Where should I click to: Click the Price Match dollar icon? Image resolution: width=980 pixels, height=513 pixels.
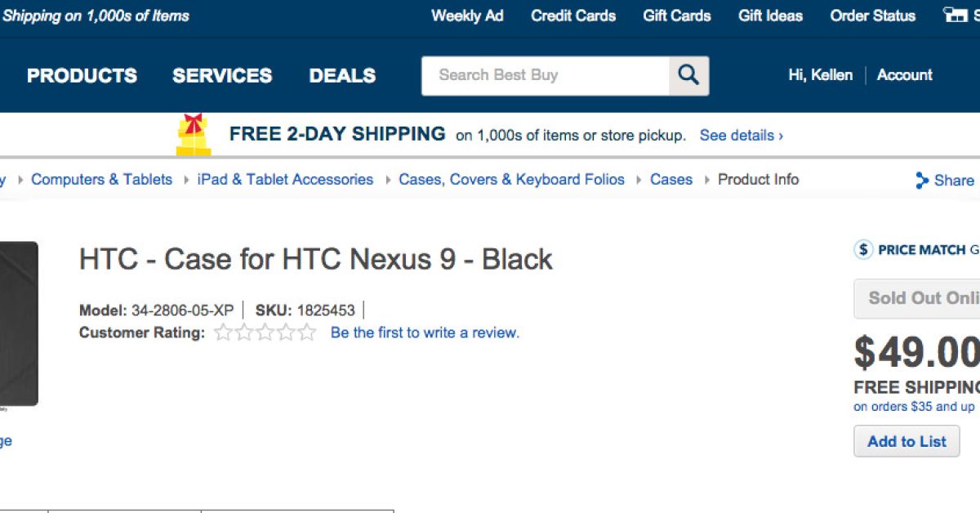click(863, 250)
